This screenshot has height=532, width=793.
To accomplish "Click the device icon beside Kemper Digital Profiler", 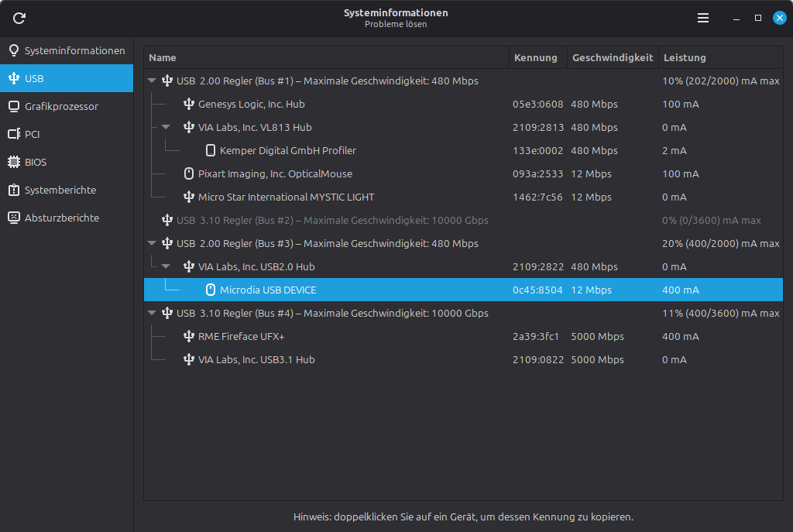I will pos(211,150).
